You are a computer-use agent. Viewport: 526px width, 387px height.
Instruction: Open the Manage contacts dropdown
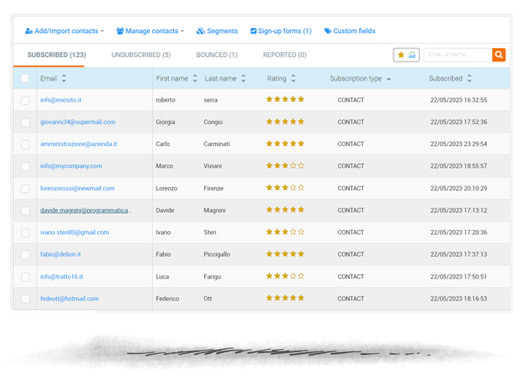(x=150, y=31)
